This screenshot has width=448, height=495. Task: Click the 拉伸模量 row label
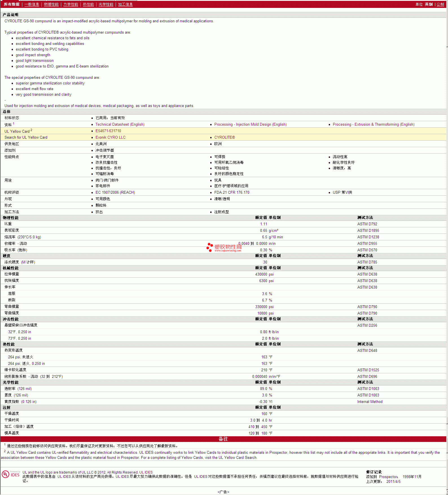pos(12,274)
